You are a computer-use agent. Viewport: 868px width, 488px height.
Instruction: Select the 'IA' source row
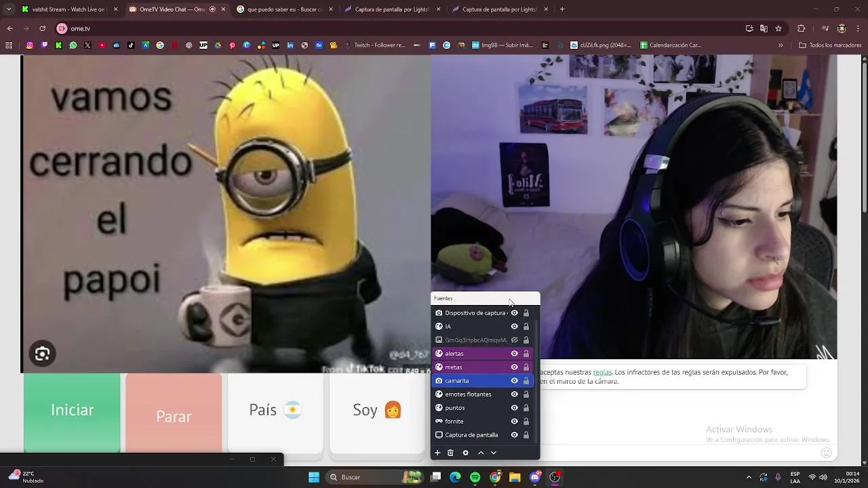point(483,327)
